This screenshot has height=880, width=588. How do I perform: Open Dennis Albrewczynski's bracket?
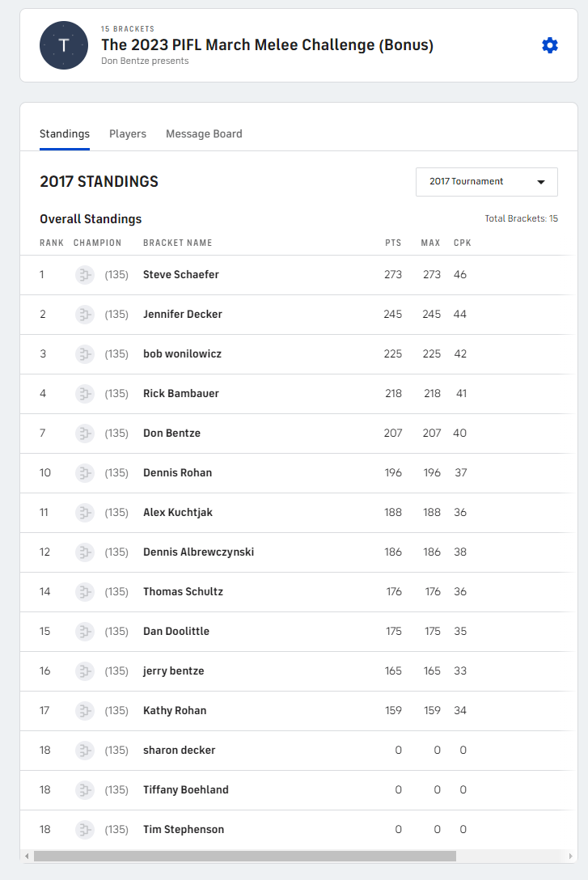[x=198, y=552]
